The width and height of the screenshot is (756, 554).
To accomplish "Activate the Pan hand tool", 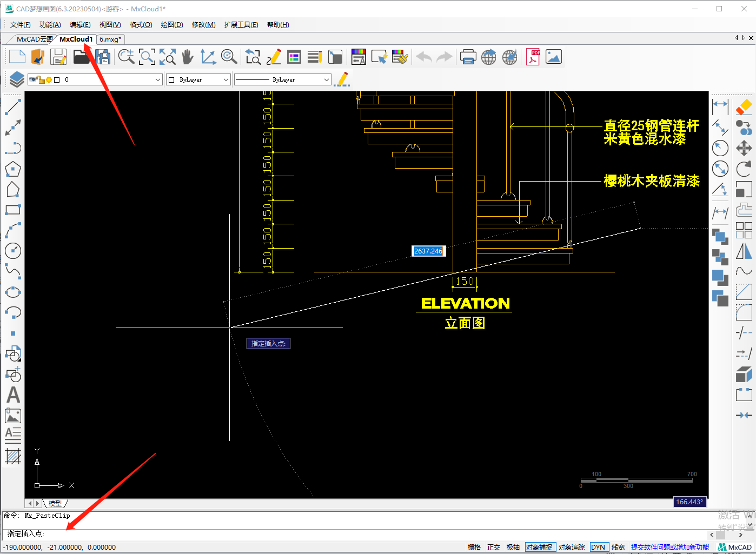I will tap(187, 57).
